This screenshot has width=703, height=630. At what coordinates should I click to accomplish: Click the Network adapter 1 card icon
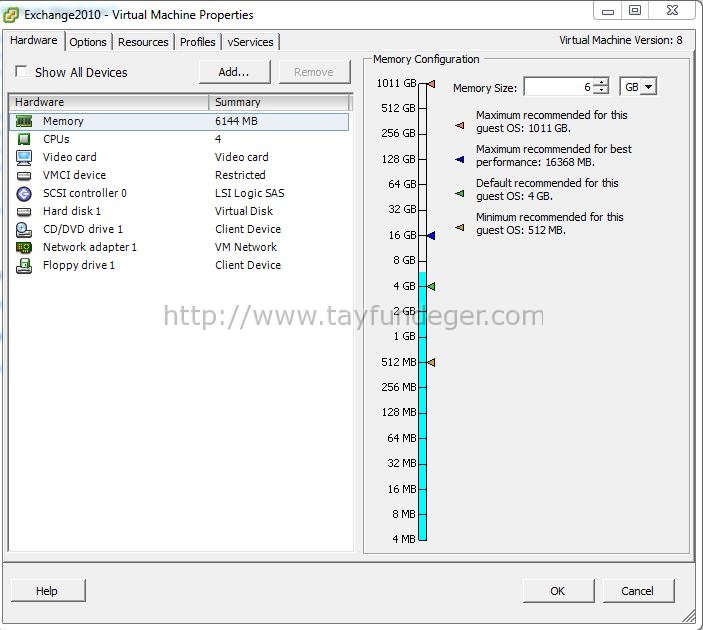[24, 247]
